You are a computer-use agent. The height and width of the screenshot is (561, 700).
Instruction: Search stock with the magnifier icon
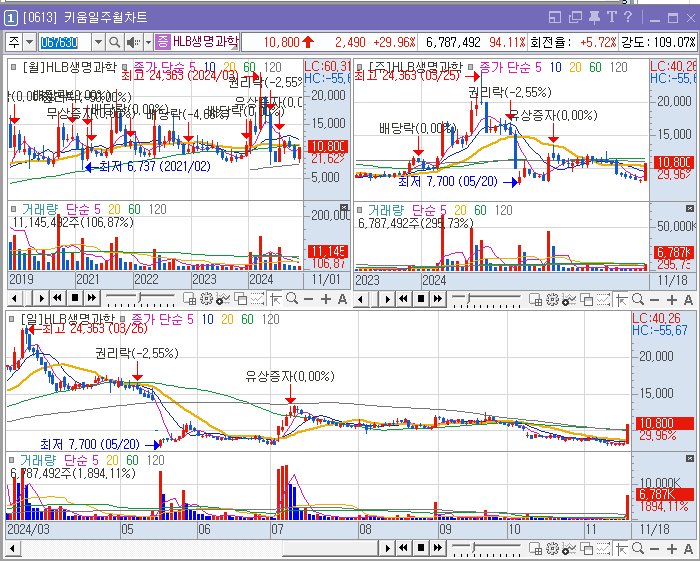(x=114, y=42)
